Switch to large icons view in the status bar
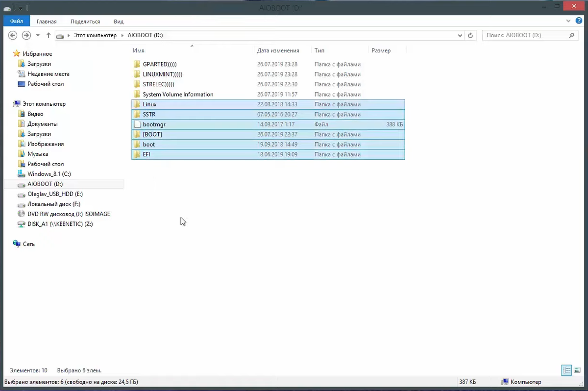Screen dimensions: 588x391 click(577, 370)
